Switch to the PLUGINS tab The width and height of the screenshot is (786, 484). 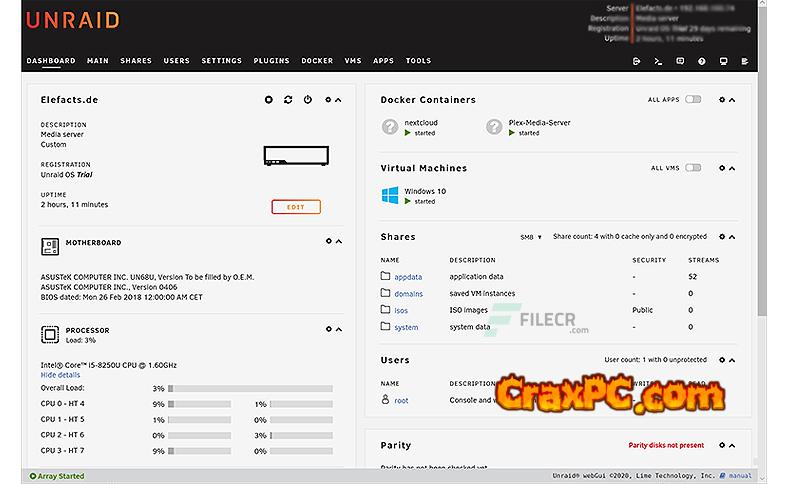click(271, 61)
